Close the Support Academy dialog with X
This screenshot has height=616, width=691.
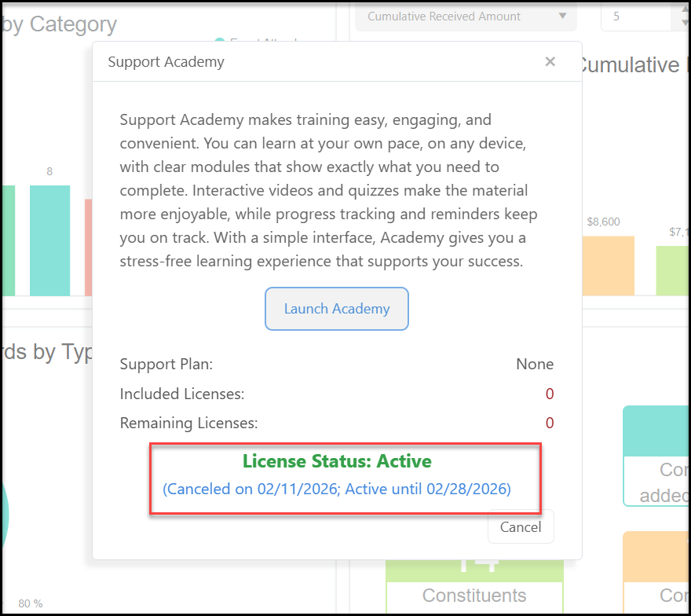pyautogui.click(x=550, y=62)
